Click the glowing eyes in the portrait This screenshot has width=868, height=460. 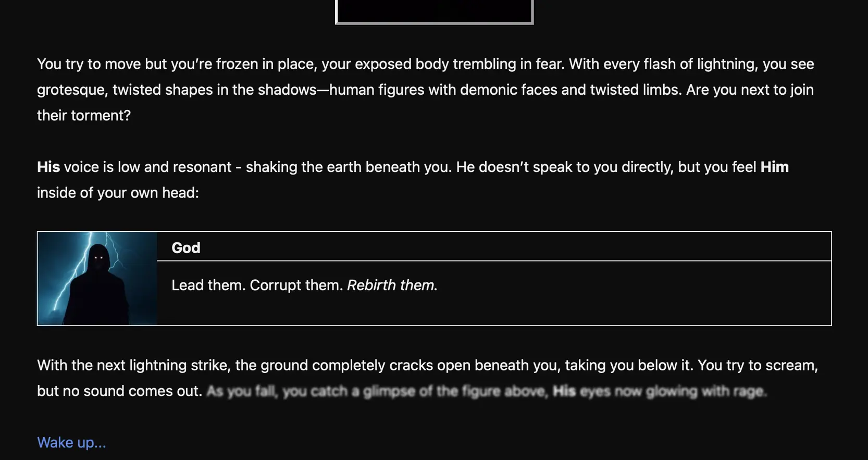tap(98, 257)
